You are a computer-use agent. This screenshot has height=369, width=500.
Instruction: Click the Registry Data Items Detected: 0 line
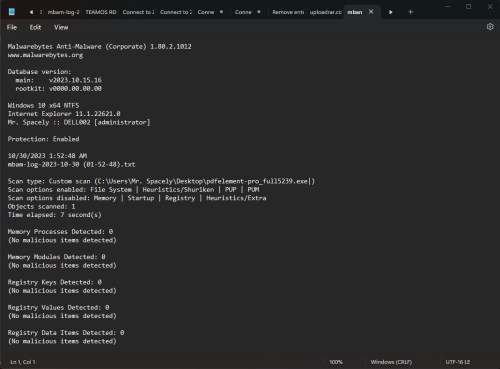(x=66, y=333)
